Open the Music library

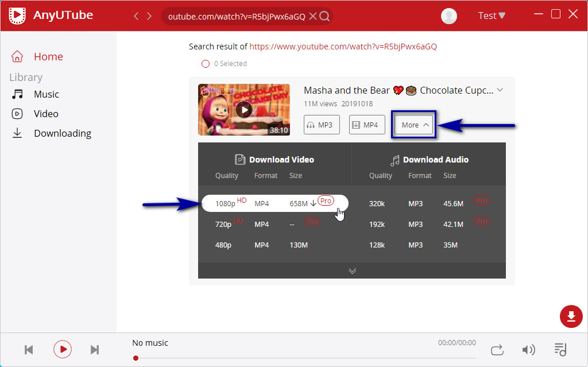point(46,94)
